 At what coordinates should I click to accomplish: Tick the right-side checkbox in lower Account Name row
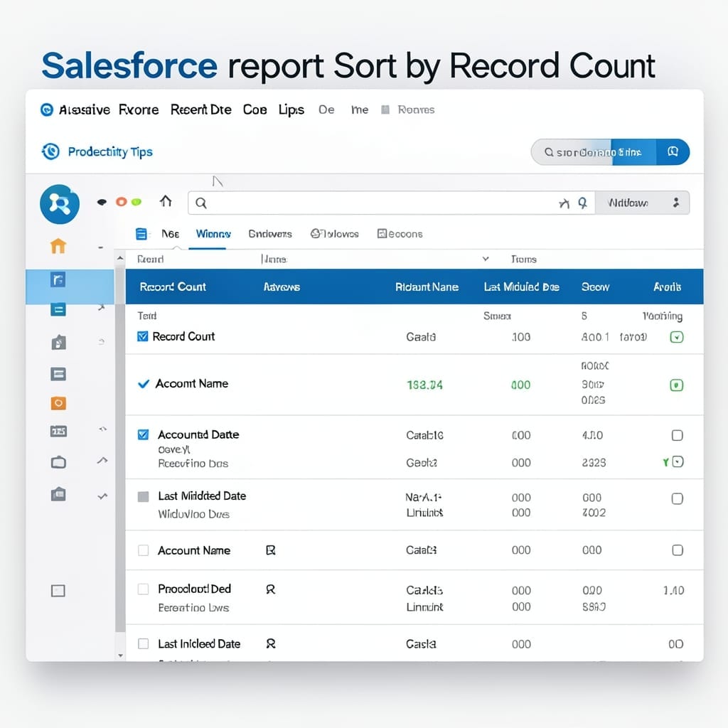[678, 550]
